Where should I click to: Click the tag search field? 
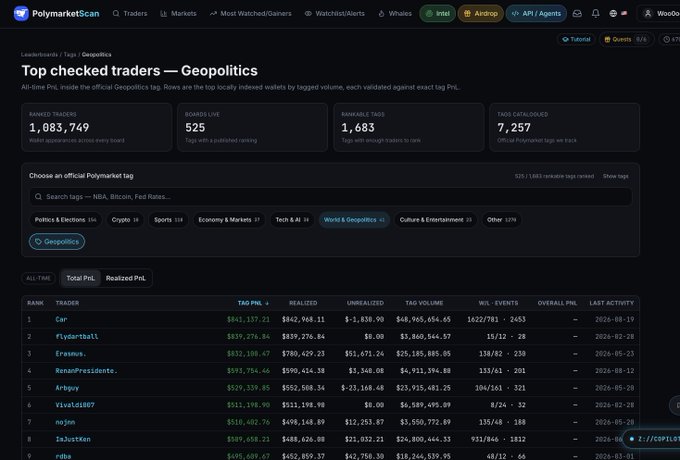330,197
